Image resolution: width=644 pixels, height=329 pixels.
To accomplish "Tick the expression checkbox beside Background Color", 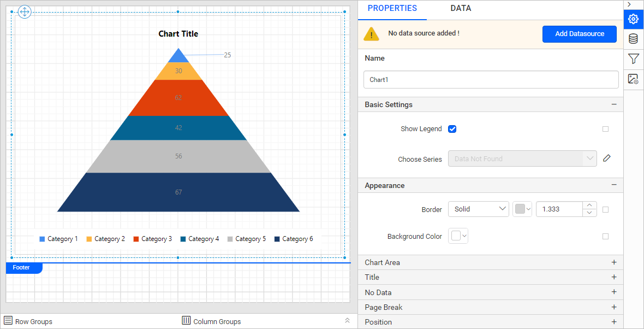I will (x=605, y=237).
